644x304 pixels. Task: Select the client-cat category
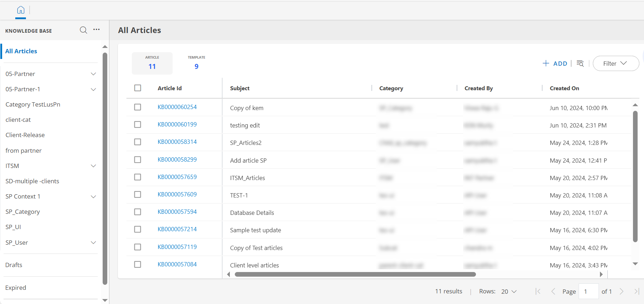tap(18, 120)
